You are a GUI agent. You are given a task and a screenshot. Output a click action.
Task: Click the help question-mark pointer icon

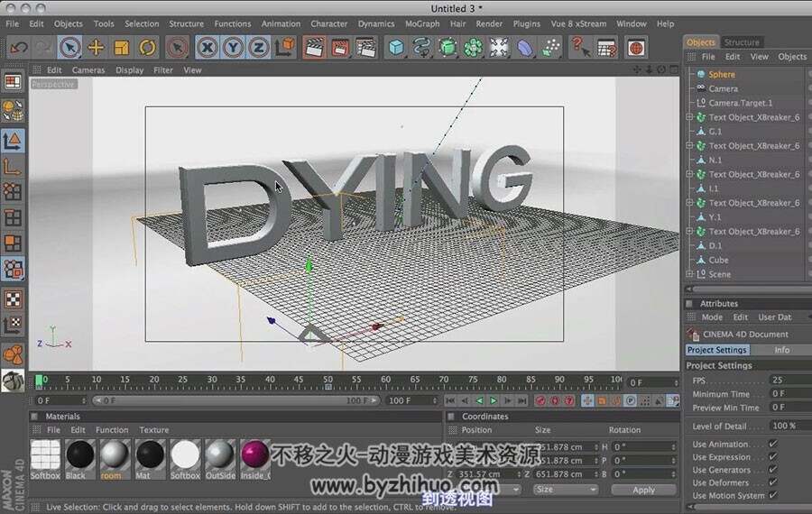580,48
